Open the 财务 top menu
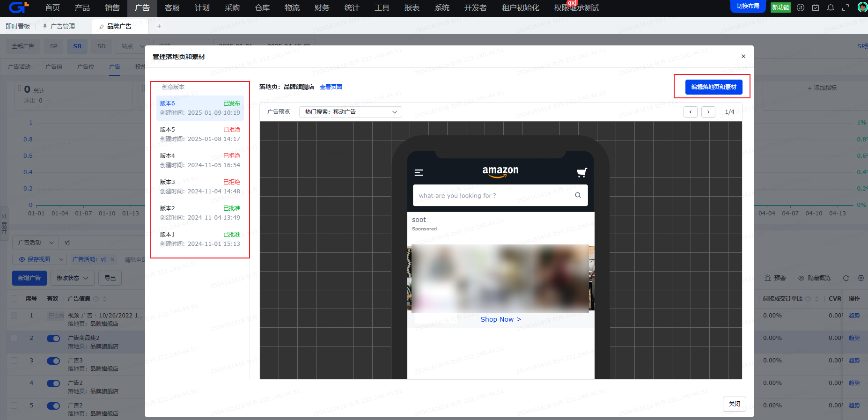Image resolution: width=868 pixels, height=420 pixels. tap(322, 8)
